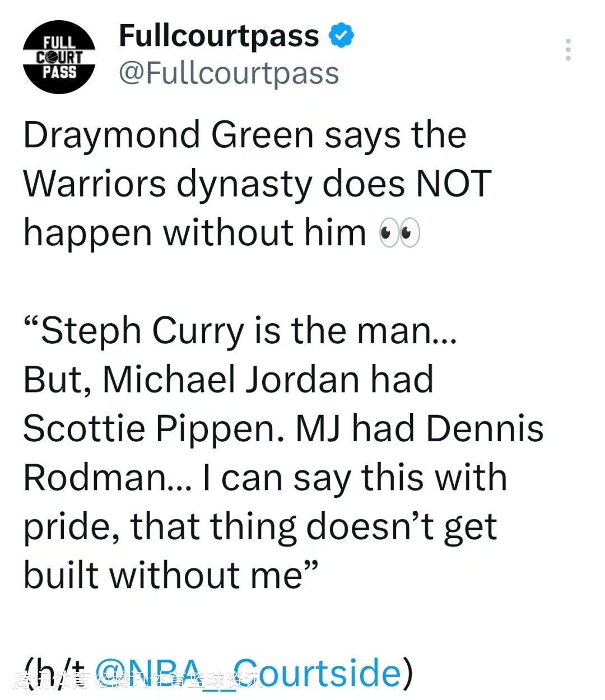Image resolution: width=605 pixels, height=700 pixels.
Task: Click the "Draymond Green says the" line
Action: [x=244, y=136]
